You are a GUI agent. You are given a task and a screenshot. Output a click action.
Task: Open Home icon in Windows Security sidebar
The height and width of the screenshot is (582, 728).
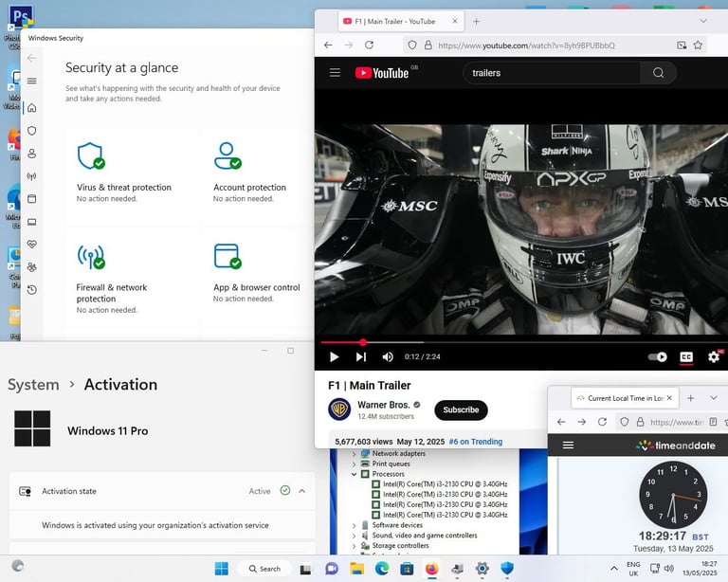tap(32, 108)
